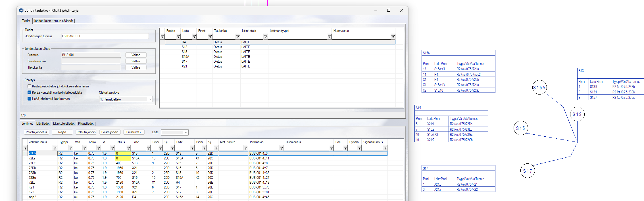644x201 pixels.
Task: Click the Johdinsarjan tunnus input field
Action: tap(105, 36)
